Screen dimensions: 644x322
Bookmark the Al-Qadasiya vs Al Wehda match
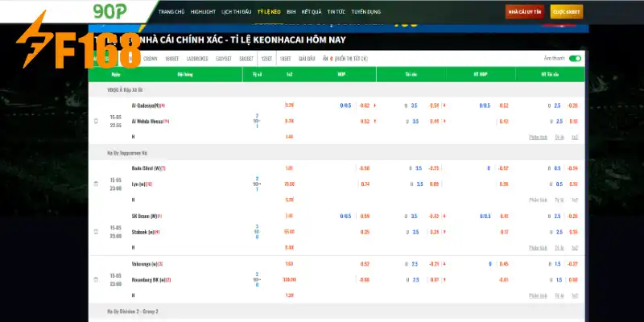point(96,122)
